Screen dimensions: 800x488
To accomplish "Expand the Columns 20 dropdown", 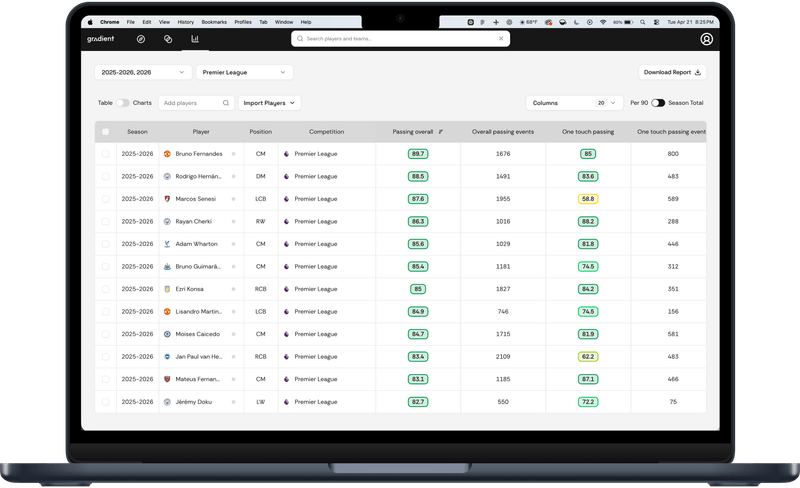I will tap(574, 103).
